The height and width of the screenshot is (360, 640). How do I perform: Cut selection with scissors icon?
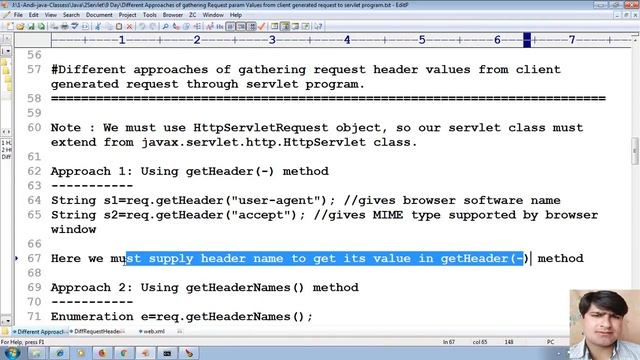coord(98,27)
